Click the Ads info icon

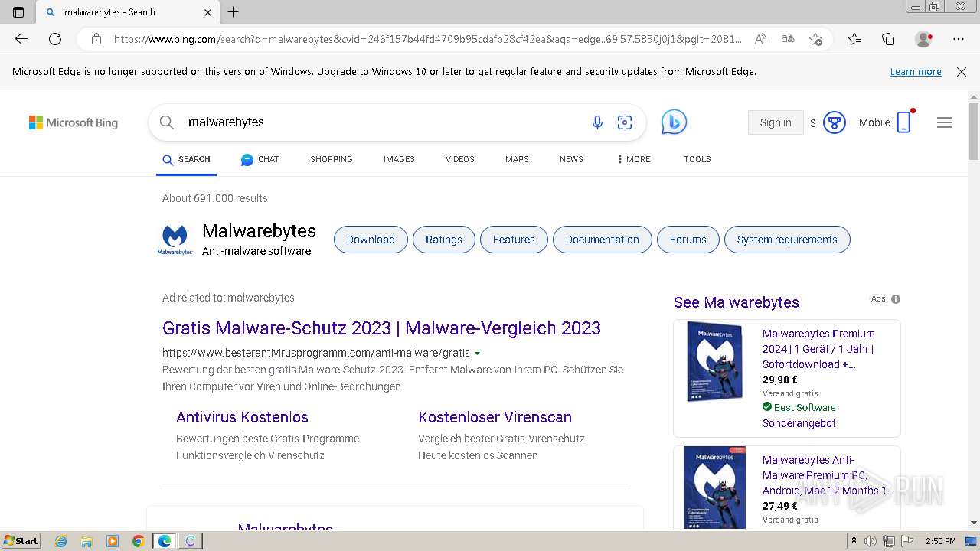pos(896,299)
